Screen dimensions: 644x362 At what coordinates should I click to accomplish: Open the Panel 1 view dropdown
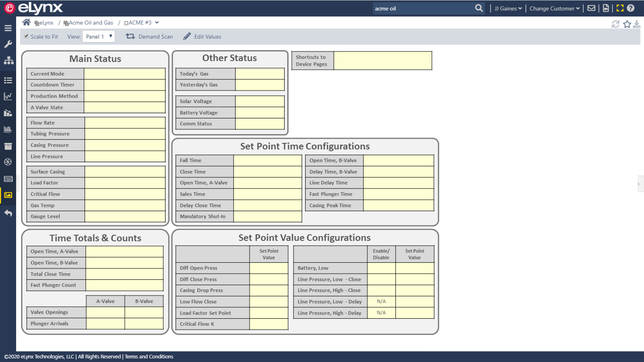[99, 37]
